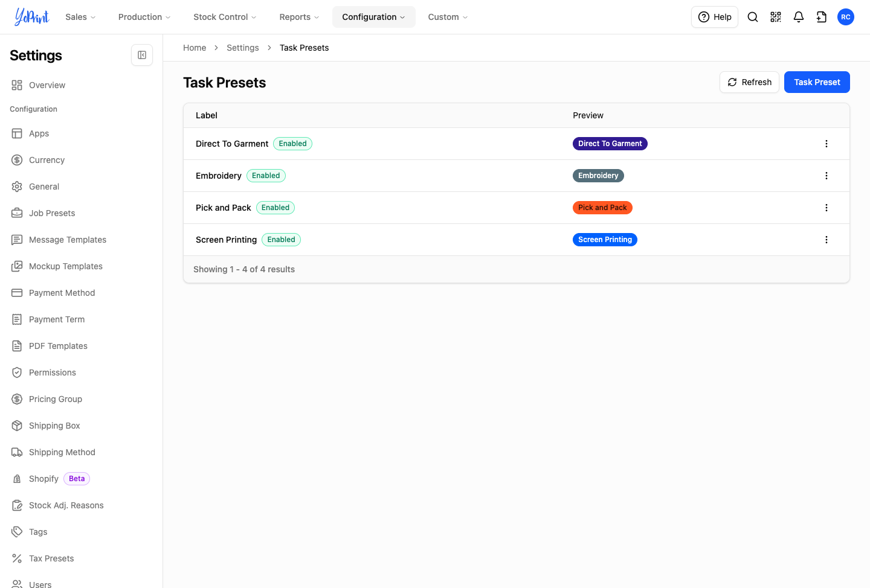Open row actions for Embroidery
Viewport: 870px width, 588px height.
pos(826,176)
